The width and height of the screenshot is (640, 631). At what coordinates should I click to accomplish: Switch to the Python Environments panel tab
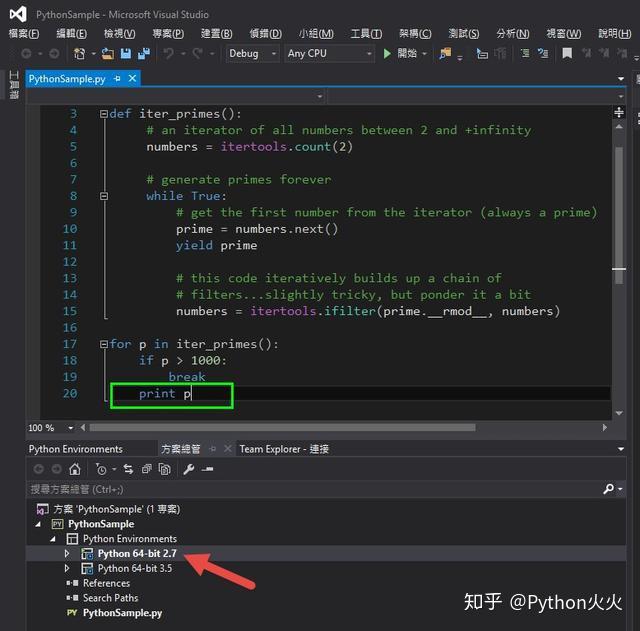coord(76,449)
